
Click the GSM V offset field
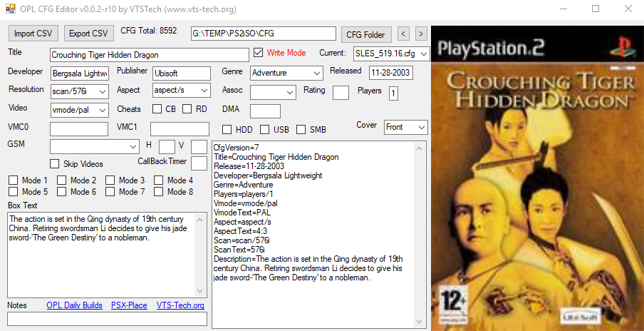[x=199, y=147]
